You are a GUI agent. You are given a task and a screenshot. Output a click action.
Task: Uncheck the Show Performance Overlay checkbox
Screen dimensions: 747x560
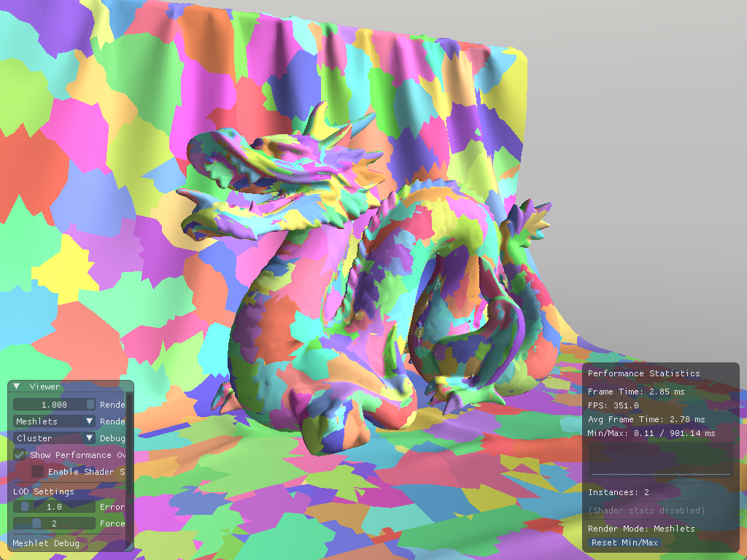coord(20,454)
